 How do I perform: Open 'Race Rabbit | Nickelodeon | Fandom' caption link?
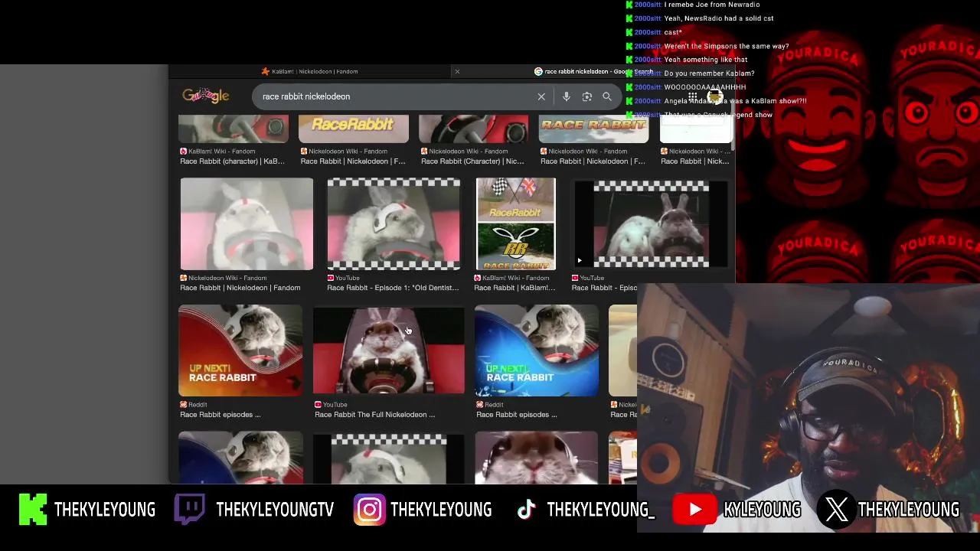click(240, 288)
